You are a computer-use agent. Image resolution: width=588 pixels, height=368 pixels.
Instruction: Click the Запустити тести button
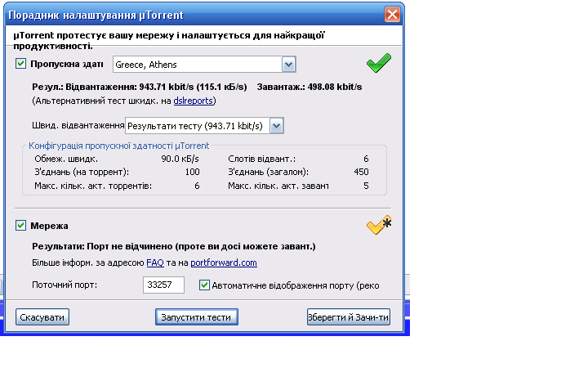(197, 317)
